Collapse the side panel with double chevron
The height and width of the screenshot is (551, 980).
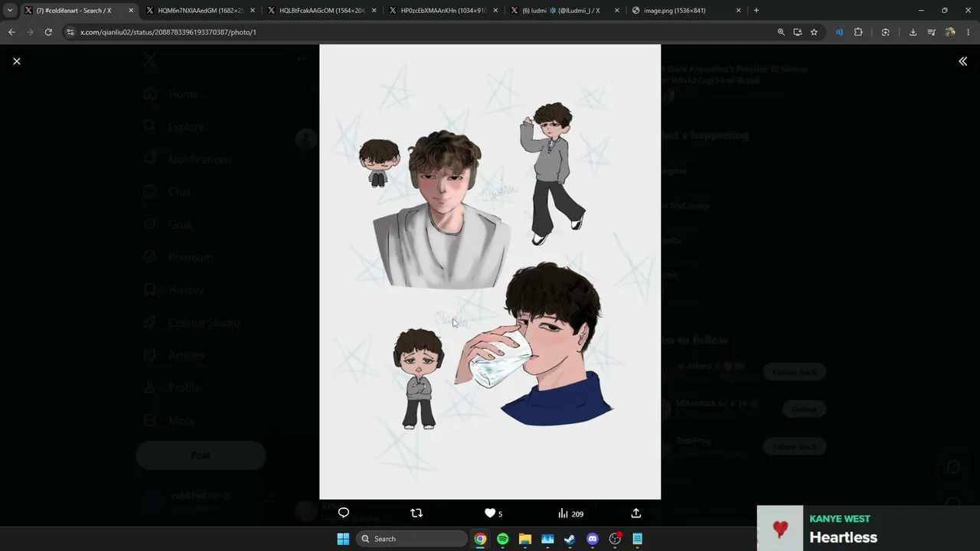[962, 61]
